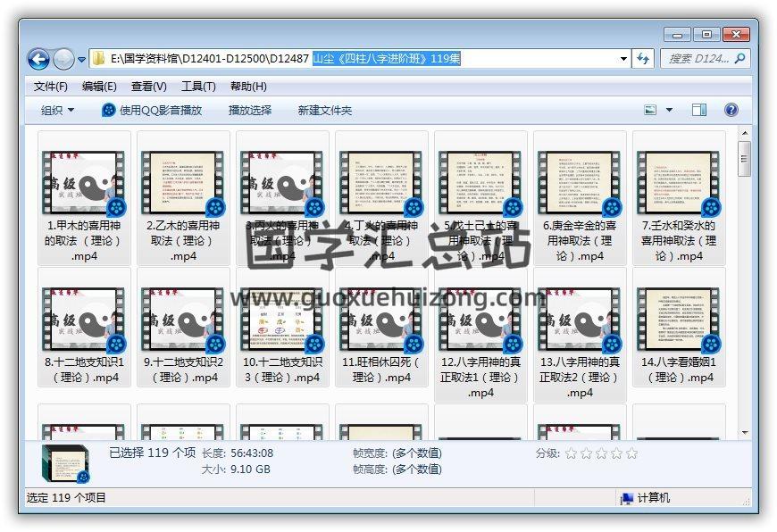Click the 新建文件夹 button
This screenshot has width=777, height=532.
(x=325, y=110)
